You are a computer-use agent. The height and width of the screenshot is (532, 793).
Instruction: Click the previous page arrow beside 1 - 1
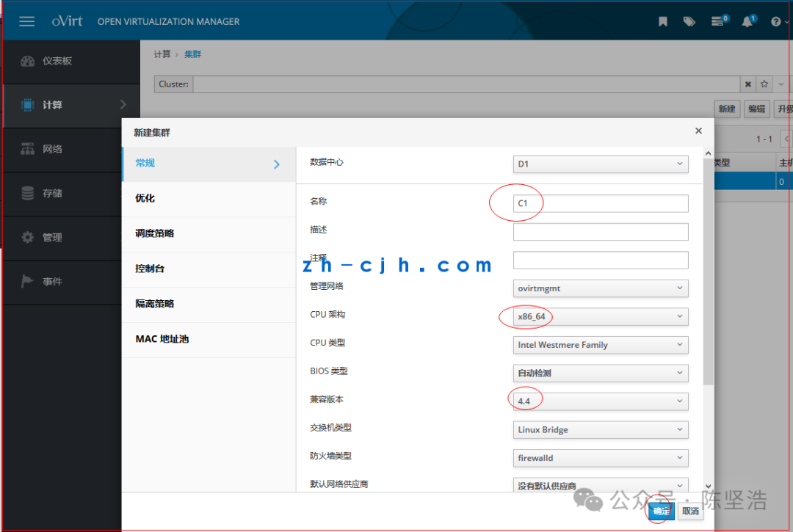[x=786, y=139]
